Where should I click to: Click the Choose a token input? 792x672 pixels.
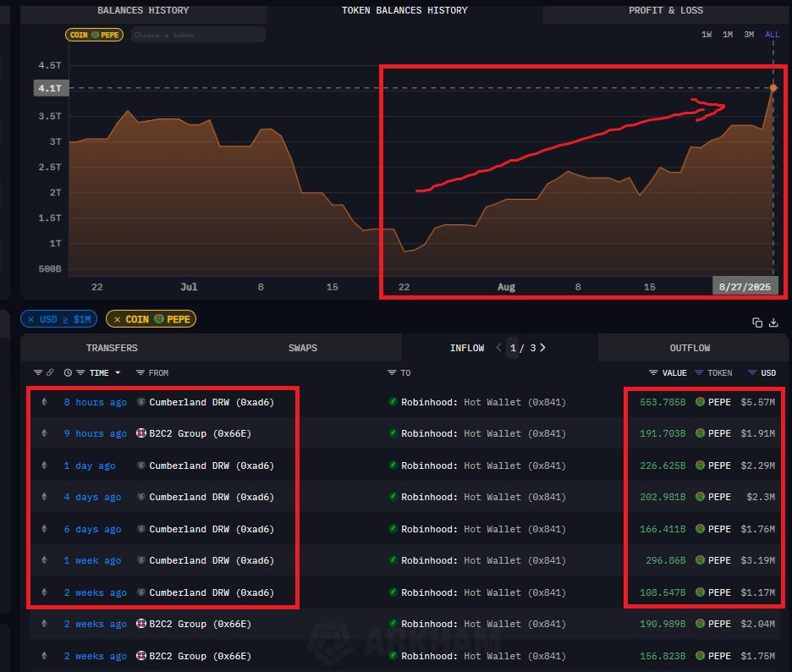[198, 35]
